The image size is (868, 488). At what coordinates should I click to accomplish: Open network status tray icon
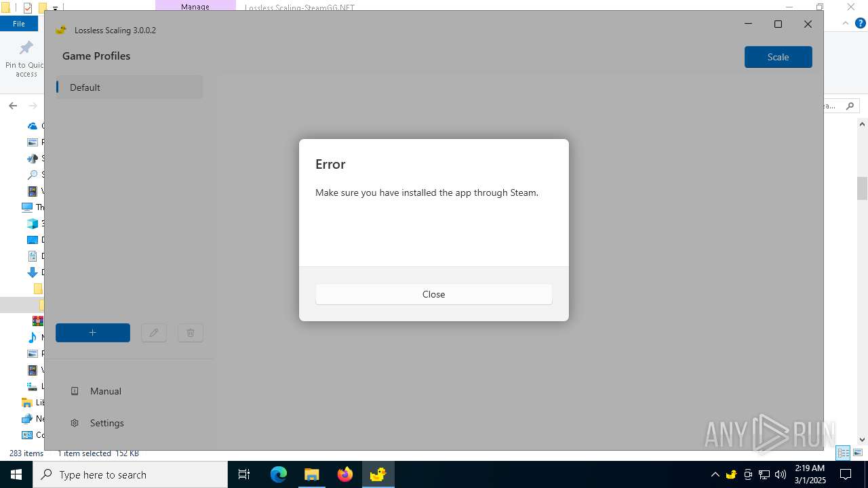pos(764,474)
